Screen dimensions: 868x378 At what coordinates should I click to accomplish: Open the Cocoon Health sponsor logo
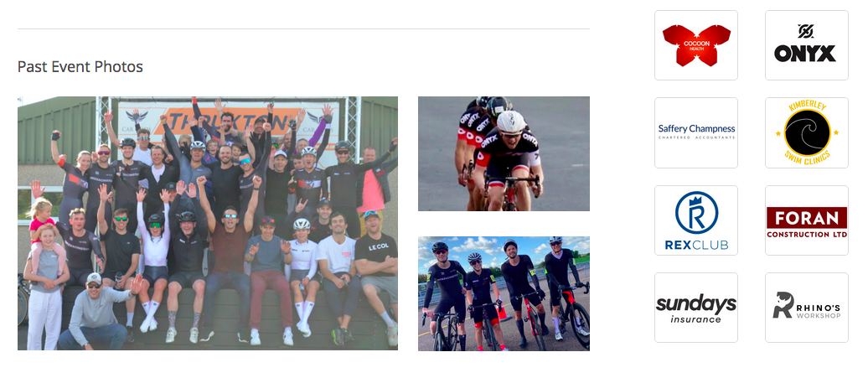click(696, 45)
